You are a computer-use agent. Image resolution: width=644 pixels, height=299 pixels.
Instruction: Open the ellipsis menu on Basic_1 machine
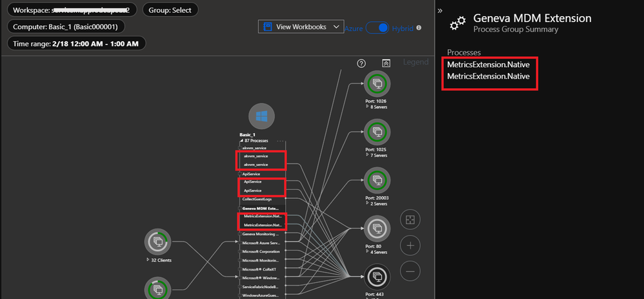coord(281,141)
